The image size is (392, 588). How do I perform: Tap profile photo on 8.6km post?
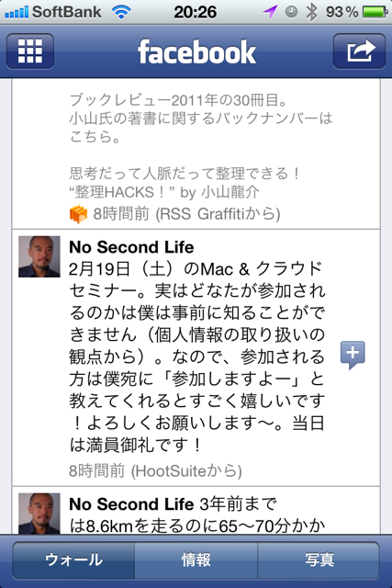(x=39, y=513)
